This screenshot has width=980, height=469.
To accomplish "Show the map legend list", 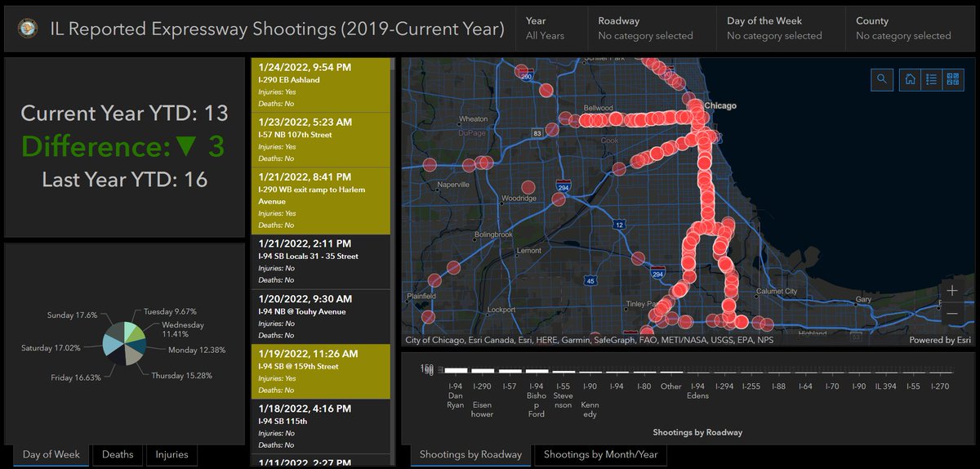I will pyautogui.click(x=931, y=79).
